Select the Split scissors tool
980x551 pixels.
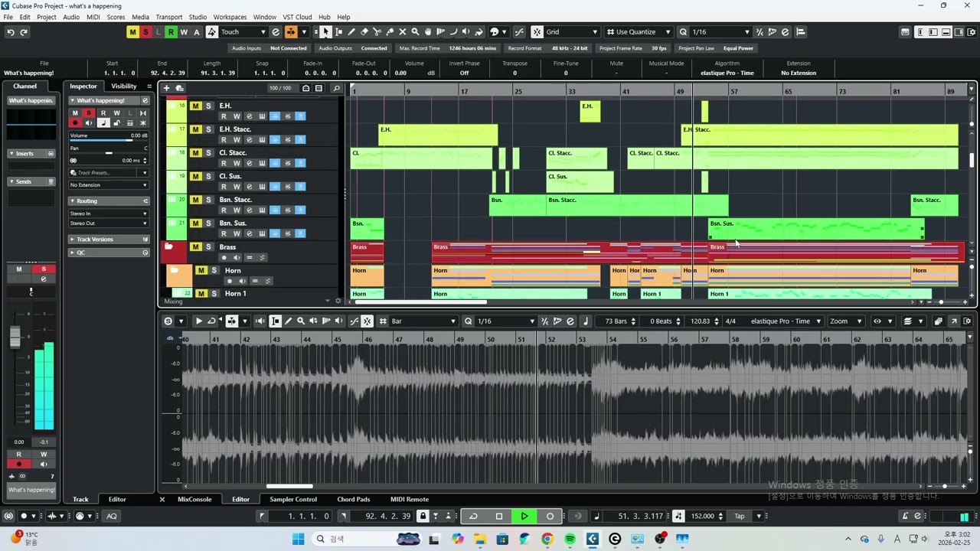(377, 32)
